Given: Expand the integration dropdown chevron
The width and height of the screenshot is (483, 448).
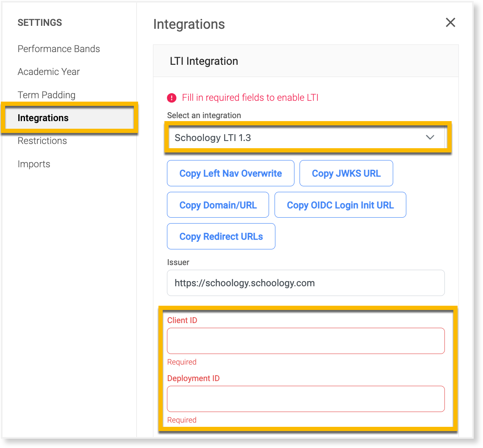Looking at the screenshot, I should coord(430,137).
